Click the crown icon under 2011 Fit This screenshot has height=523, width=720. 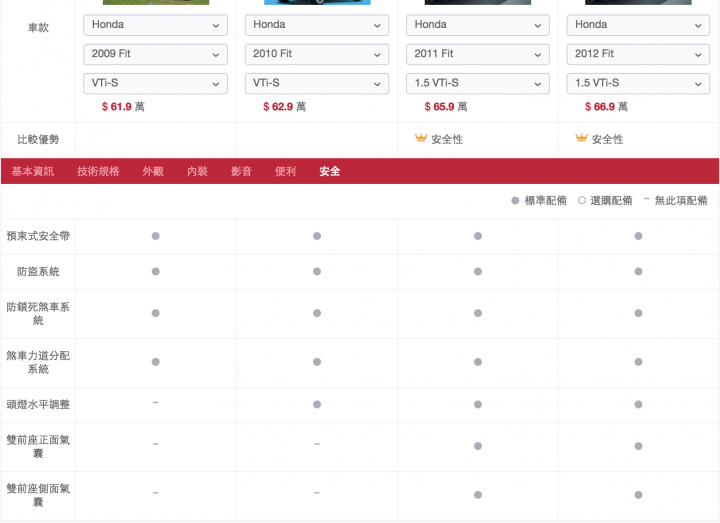click(x=421, y=138)
